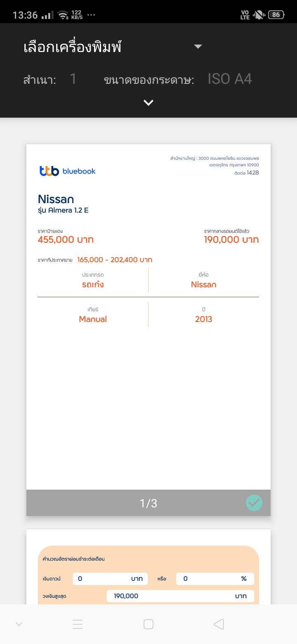The image size is (297, 644).
Task: Open the printer selection dropdown
Action: (198, 47)
